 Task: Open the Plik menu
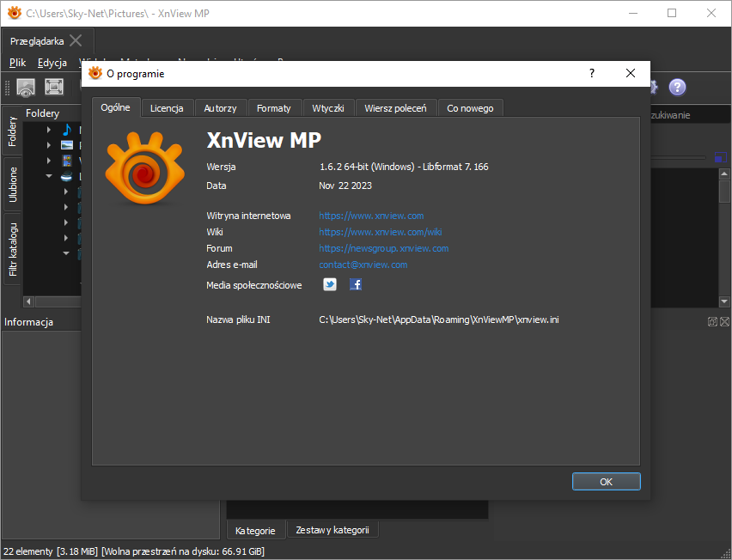(18, 63)
